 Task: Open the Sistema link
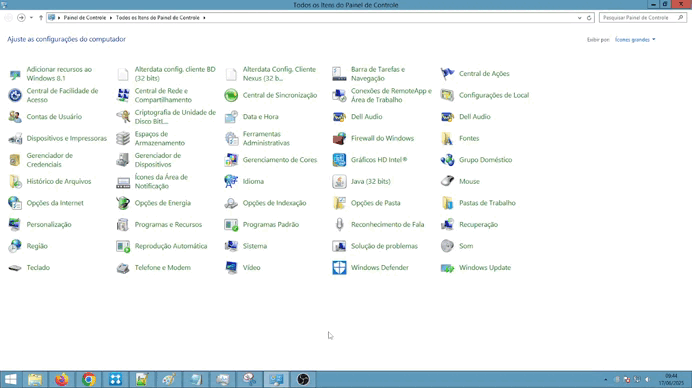pos(255,246)
